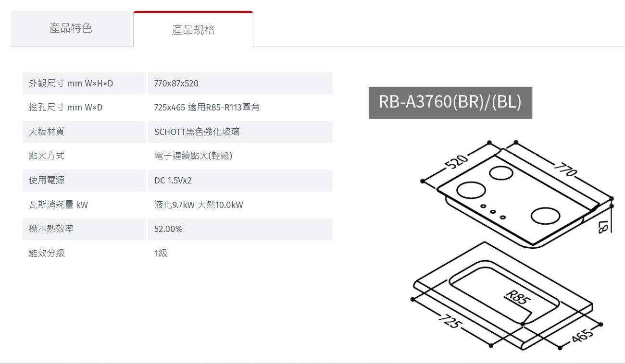The height and width of the screenshot is (364, 625).
Task: Click the 能效分級 label
Action: [x=47, y=253]
